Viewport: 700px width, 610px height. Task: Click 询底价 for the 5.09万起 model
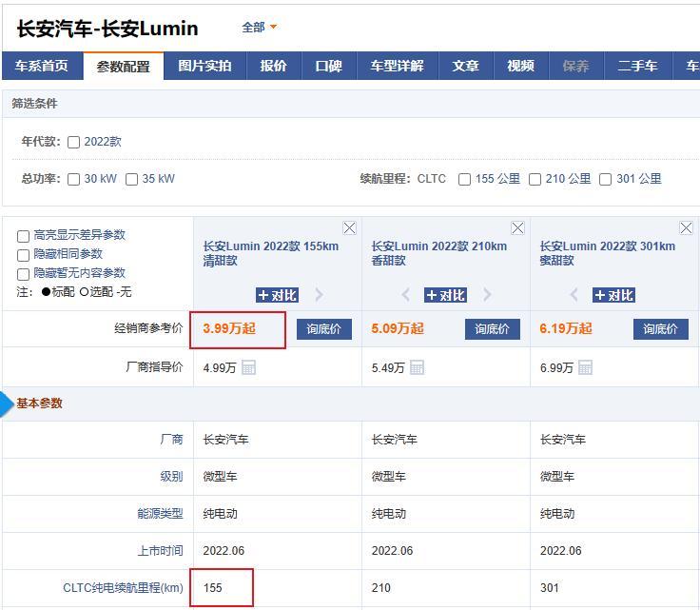click(493, 329)
